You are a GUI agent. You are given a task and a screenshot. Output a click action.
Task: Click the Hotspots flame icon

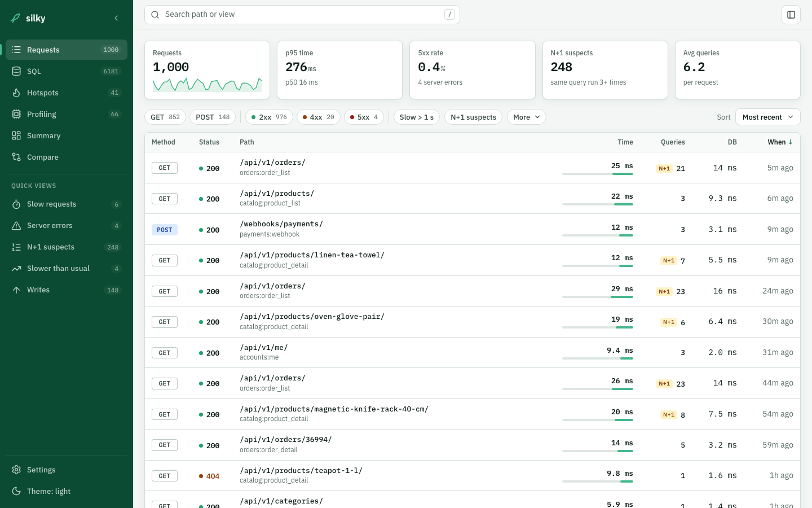tap(16, 93)
